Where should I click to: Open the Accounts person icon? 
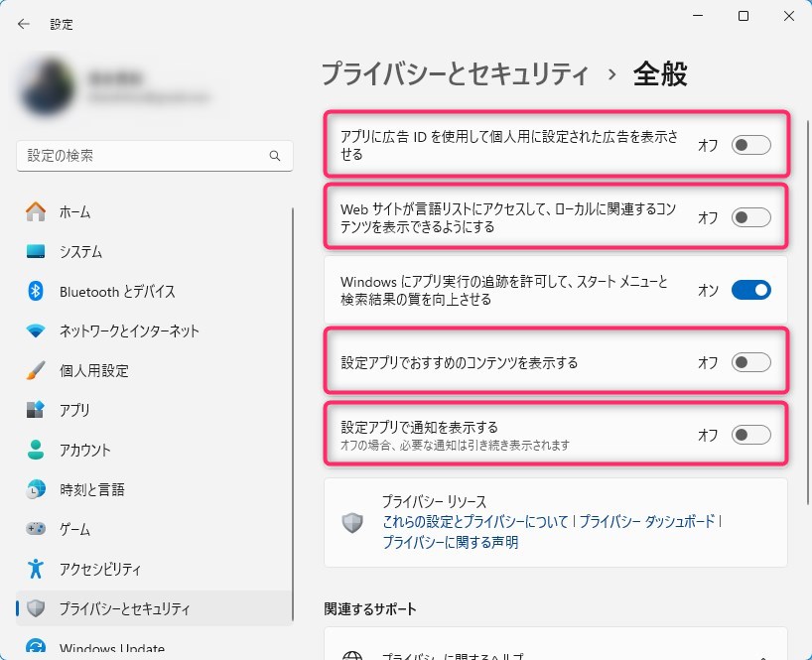36,450
